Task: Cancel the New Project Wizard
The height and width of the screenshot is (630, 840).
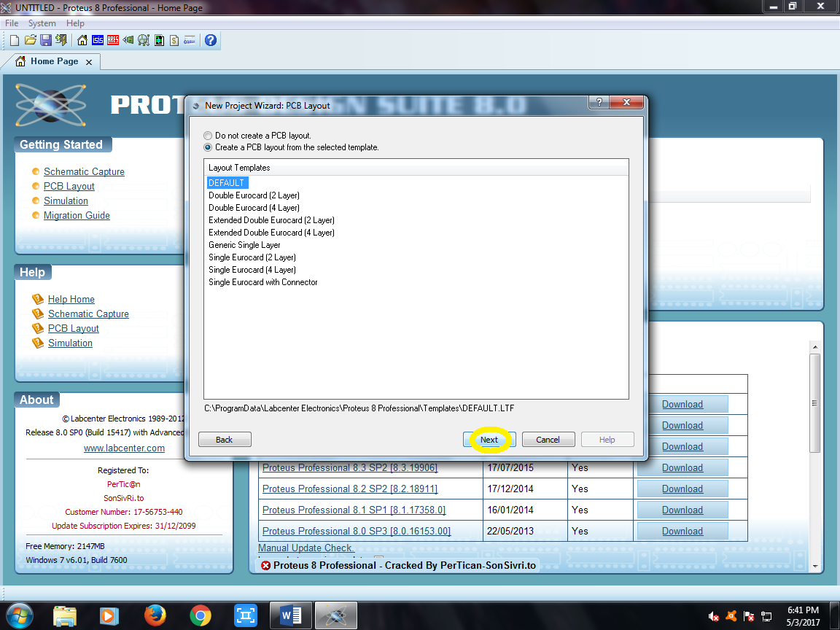Action: [x=548, y=439]
